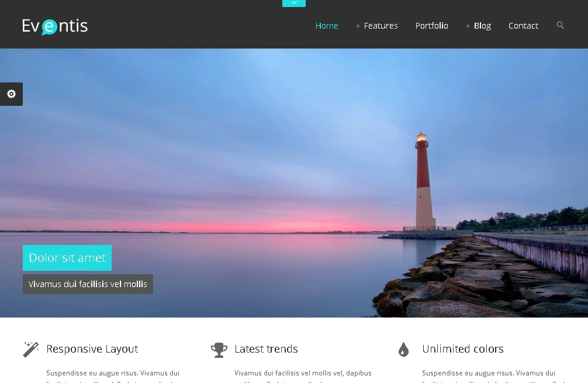Open the Features menu

(381, 26)
